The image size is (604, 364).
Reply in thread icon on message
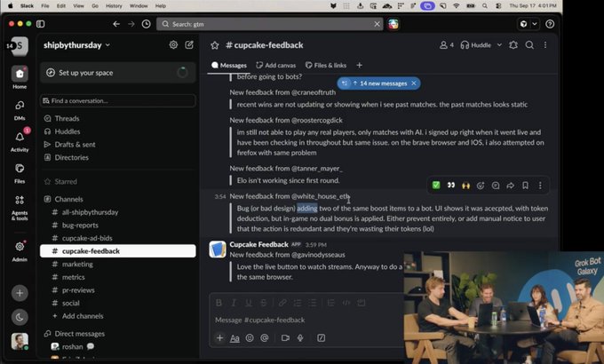[496, 186]
